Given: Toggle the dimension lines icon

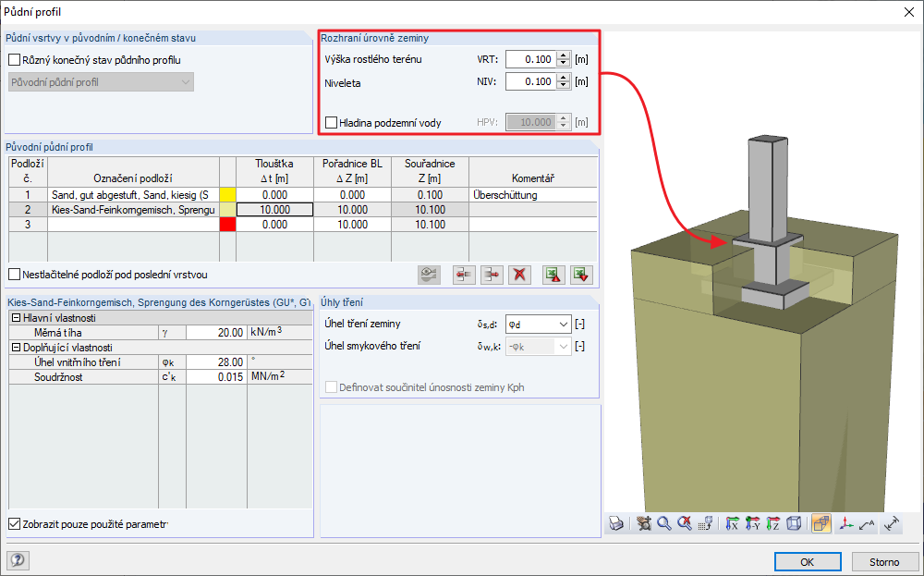Looking at the screenshot, I should click(x=893, y=523).
